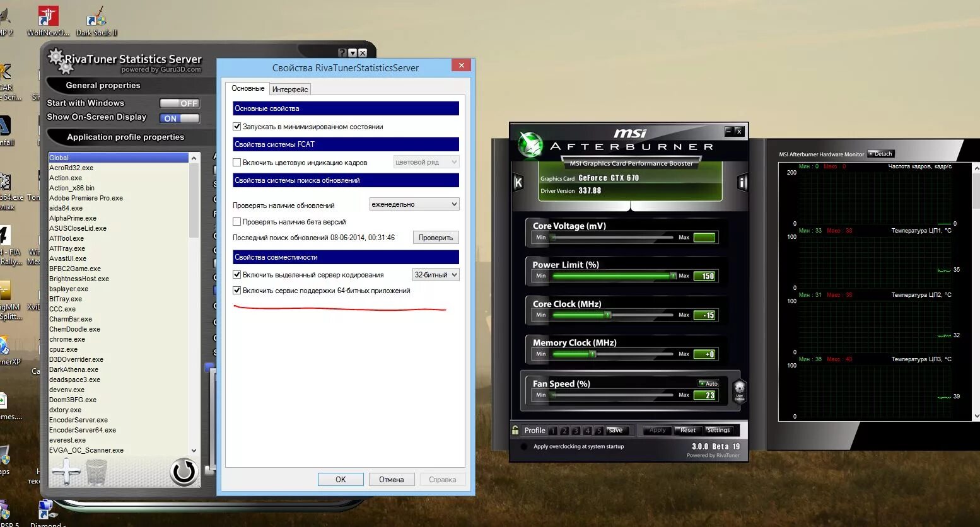
Task: Select Afterburner profile slot 5
Action: [x=599, y=431]
